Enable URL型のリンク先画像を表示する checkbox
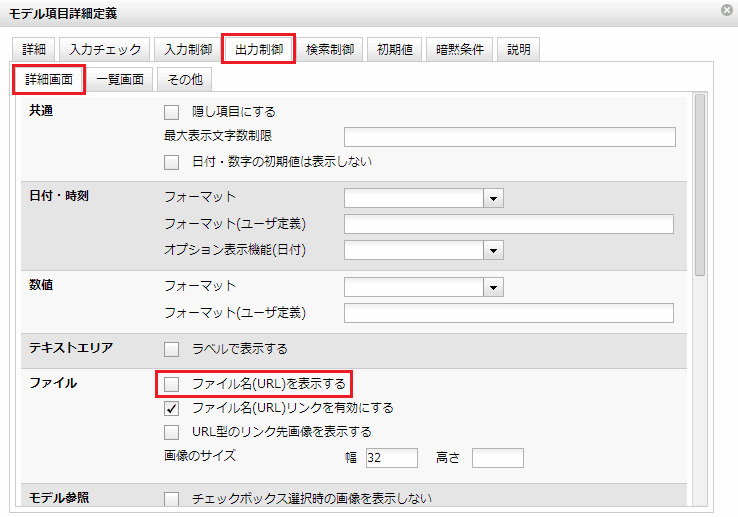The width and height of the screenshot is (738, 517). (171, 432)
